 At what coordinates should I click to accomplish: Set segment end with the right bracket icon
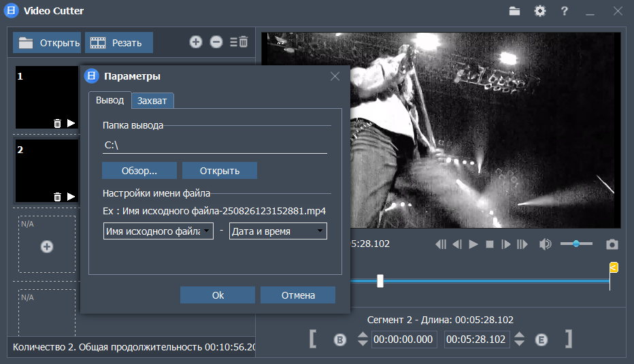coord(569,339)
